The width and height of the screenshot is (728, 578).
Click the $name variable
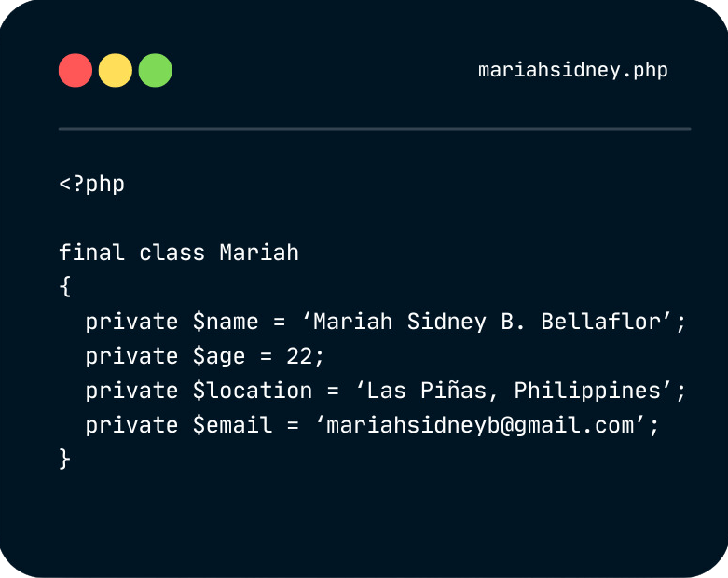click(226, 322)
